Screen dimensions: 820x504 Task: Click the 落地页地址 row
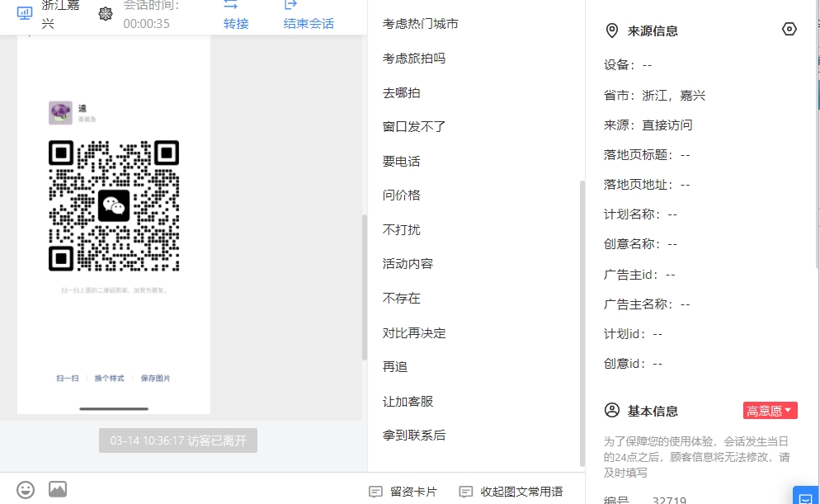pyautogui.click(x=647, y=185)
